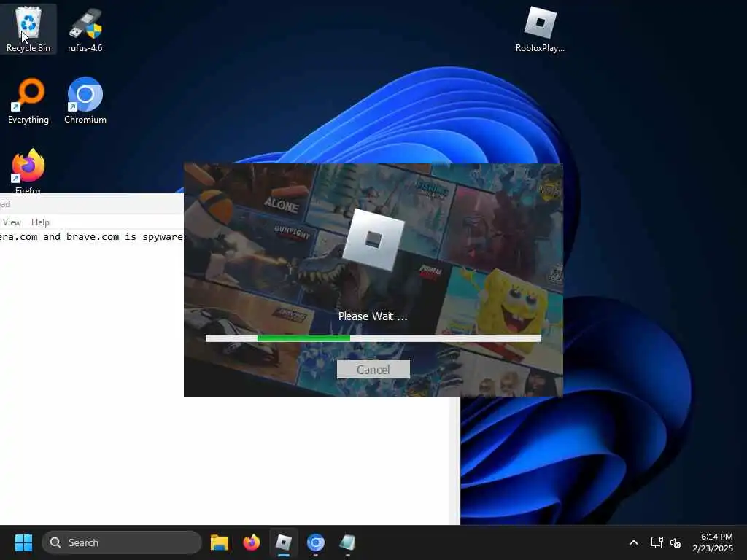Open the RobloxPlayer installer desktop icon
The width and height of the screenshot is (747, 560).
pyautogui.click(x=540, y=28)
